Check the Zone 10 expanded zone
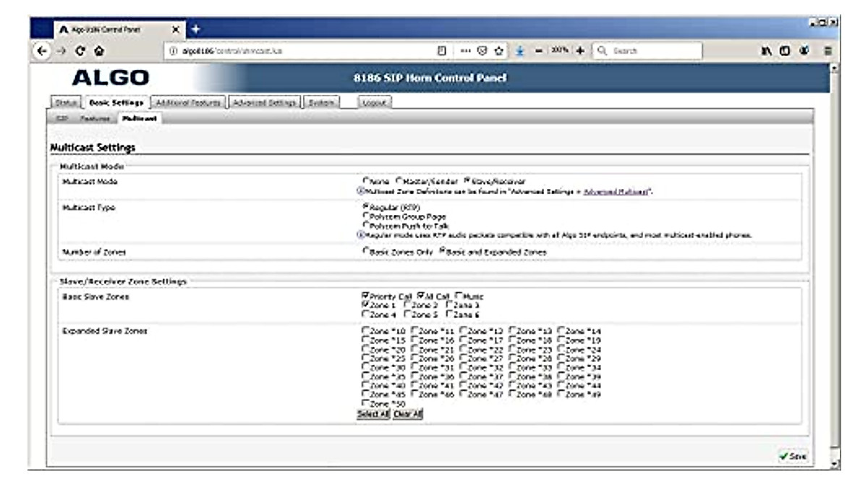The height and width of the screenshot is (485, 868). (x=365, y=332)
